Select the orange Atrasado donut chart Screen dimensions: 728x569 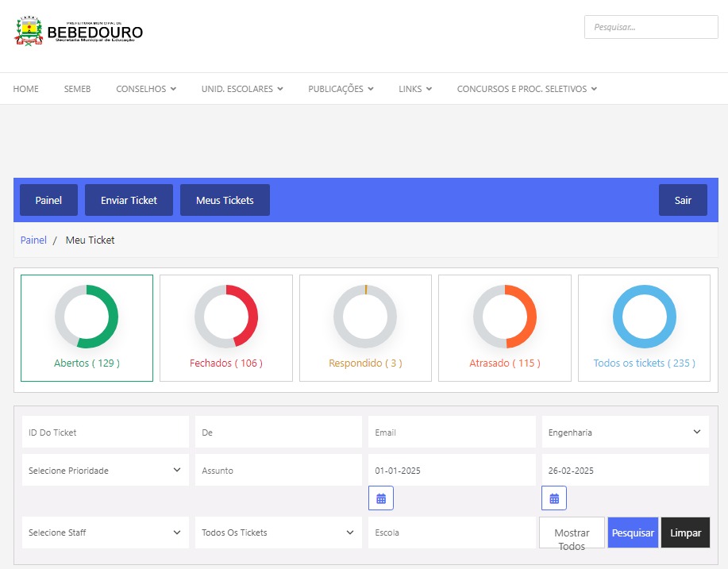pos(505,317)
